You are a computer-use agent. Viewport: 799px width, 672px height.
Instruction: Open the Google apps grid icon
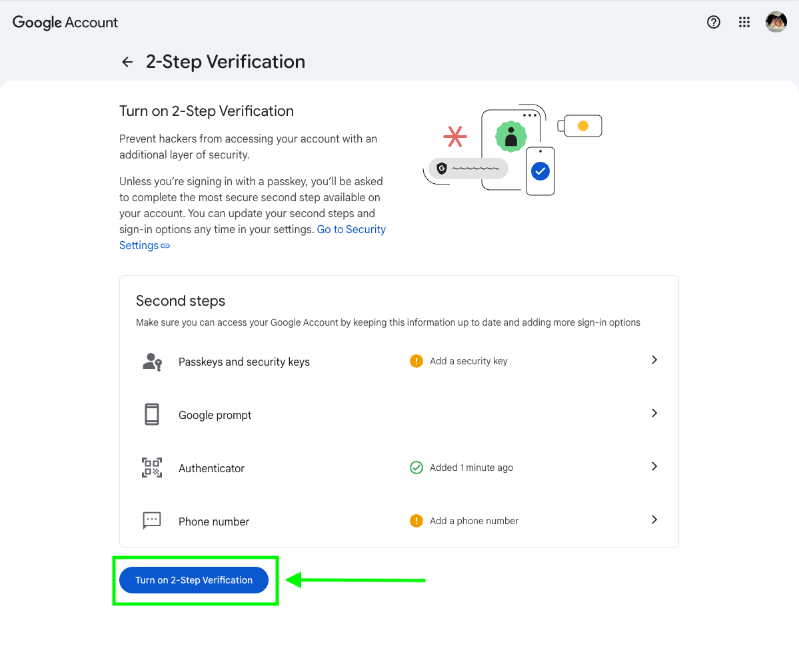click(744, 22)
